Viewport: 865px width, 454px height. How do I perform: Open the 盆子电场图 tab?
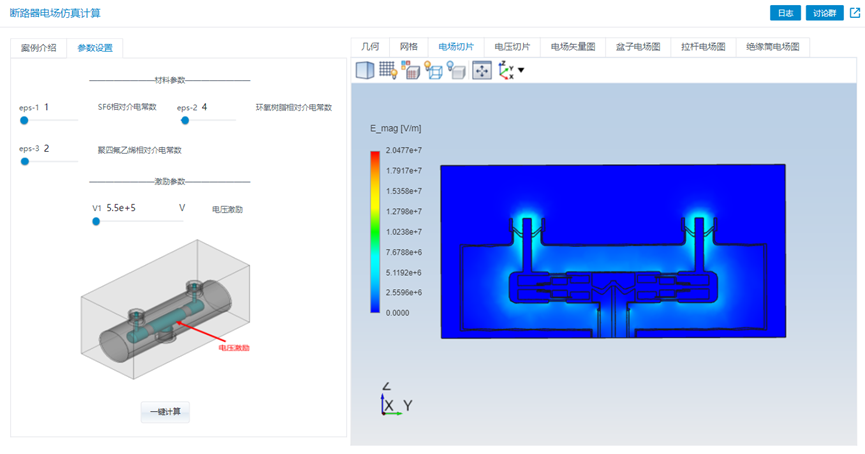click(x=638, y=47)
